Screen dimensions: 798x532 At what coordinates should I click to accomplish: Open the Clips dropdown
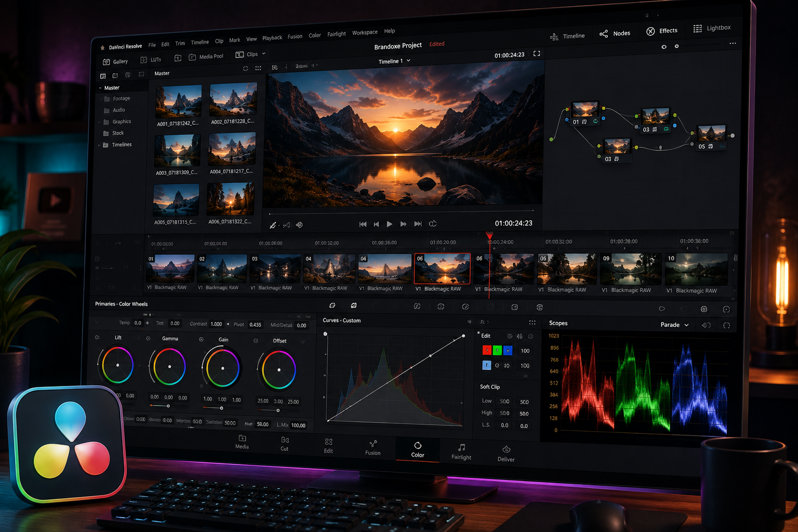pos(250,54)
